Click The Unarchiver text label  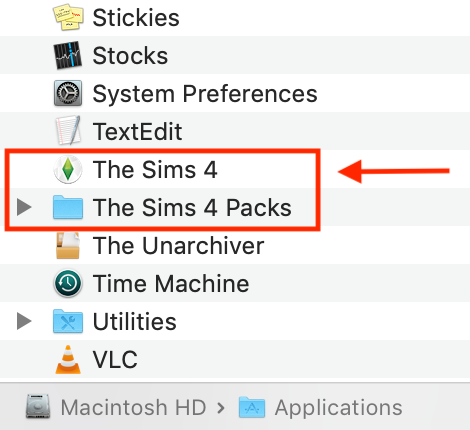pyautogui.click(x=178, y=246)
